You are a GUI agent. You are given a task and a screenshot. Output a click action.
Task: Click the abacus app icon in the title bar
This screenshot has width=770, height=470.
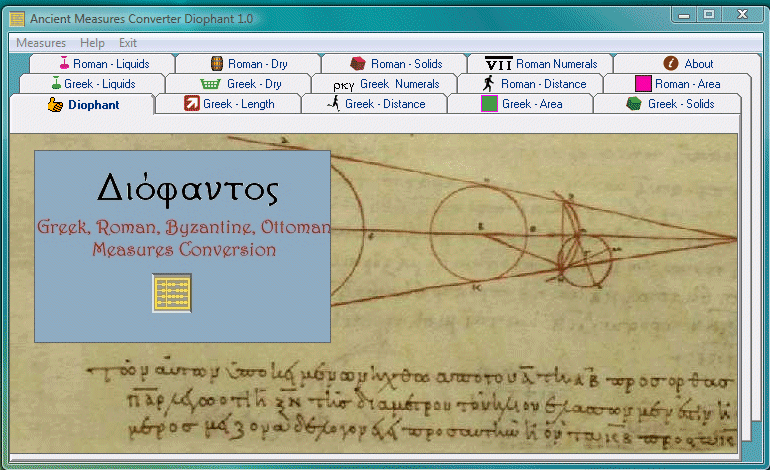click(17, 19)
